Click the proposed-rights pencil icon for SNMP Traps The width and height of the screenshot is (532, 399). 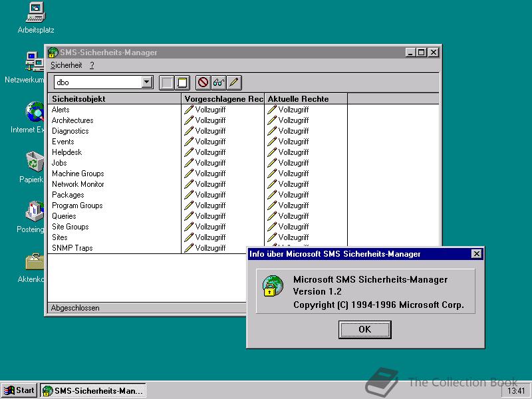pos(189,247)
